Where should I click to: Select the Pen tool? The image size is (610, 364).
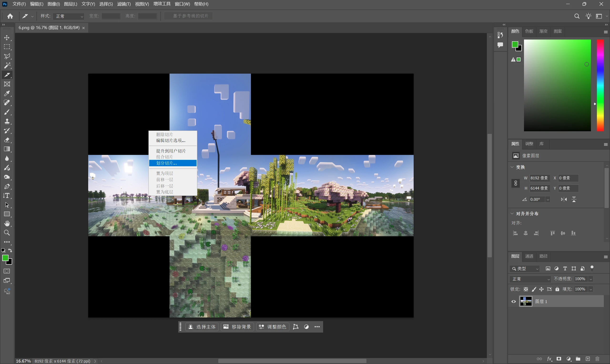click(x=7, y=187)
